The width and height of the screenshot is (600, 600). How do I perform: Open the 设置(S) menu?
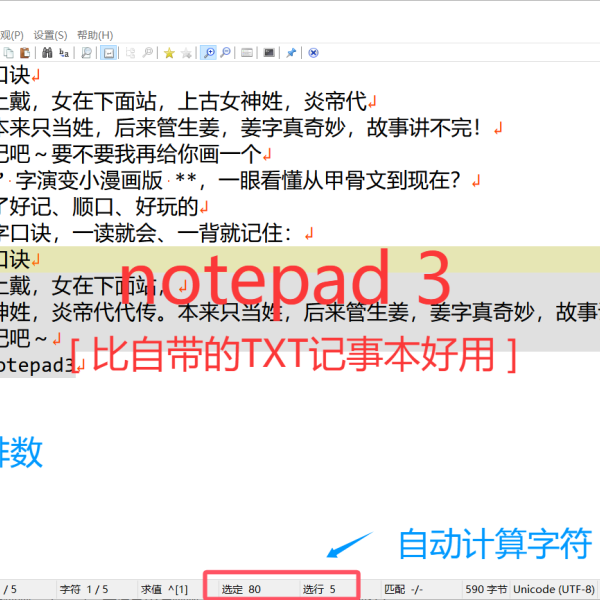coord(50,35)
